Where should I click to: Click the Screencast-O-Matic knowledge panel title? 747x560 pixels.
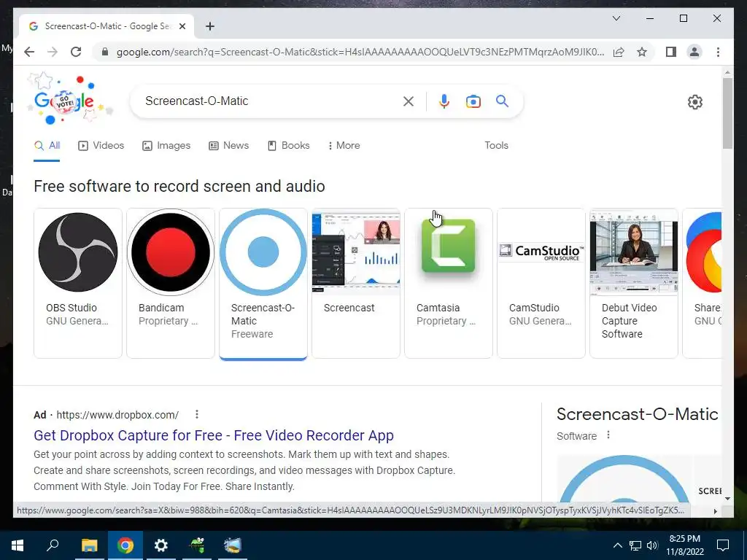[638, 414]
